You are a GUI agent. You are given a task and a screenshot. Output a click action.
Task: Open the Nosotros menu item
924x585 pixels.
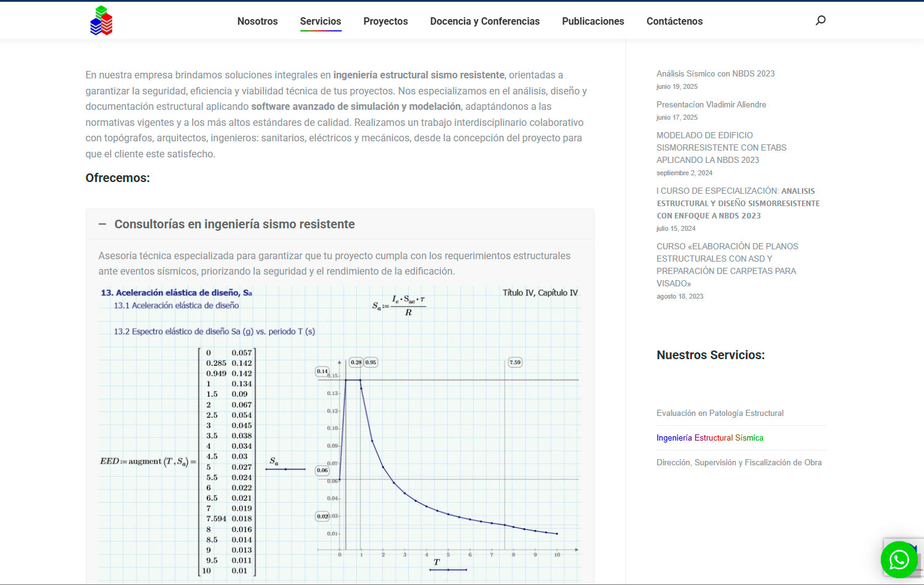(257, 21)
